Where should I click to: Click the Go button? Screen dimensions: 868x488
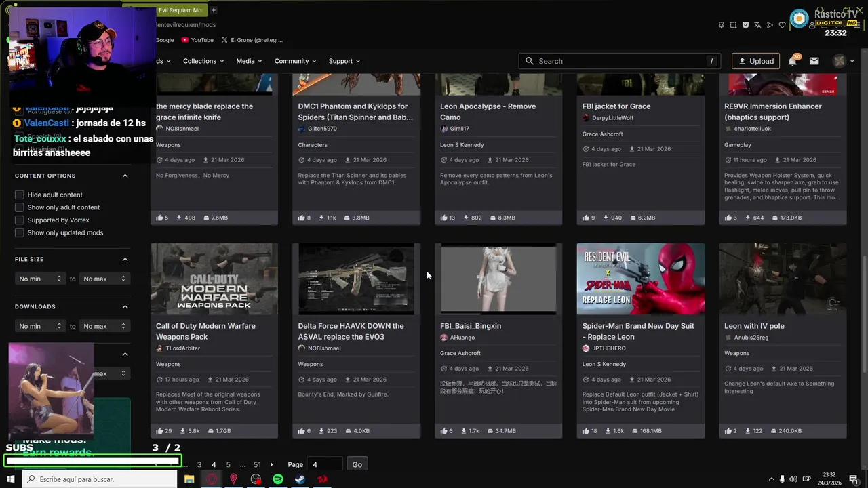[357, 465]
